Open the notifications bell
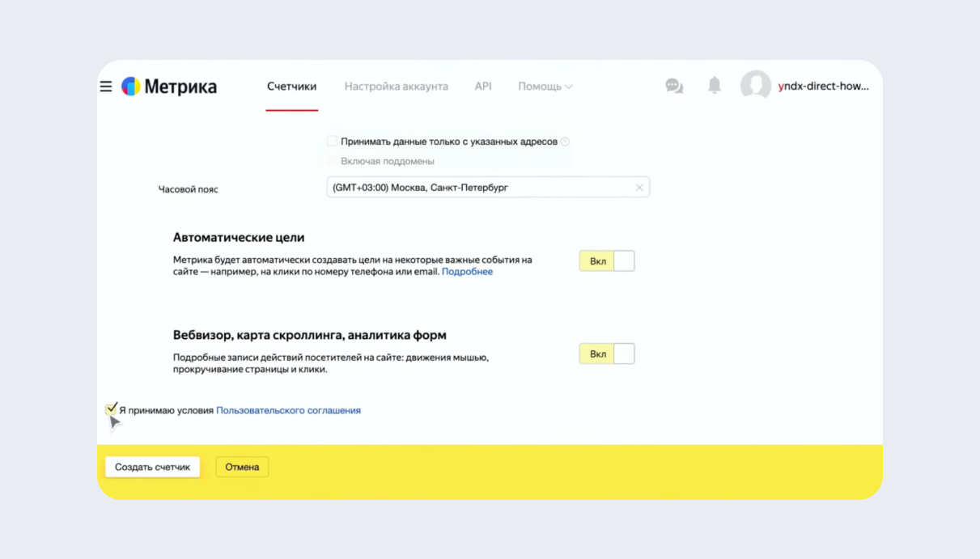980x559 pixels. click(715, 86)
